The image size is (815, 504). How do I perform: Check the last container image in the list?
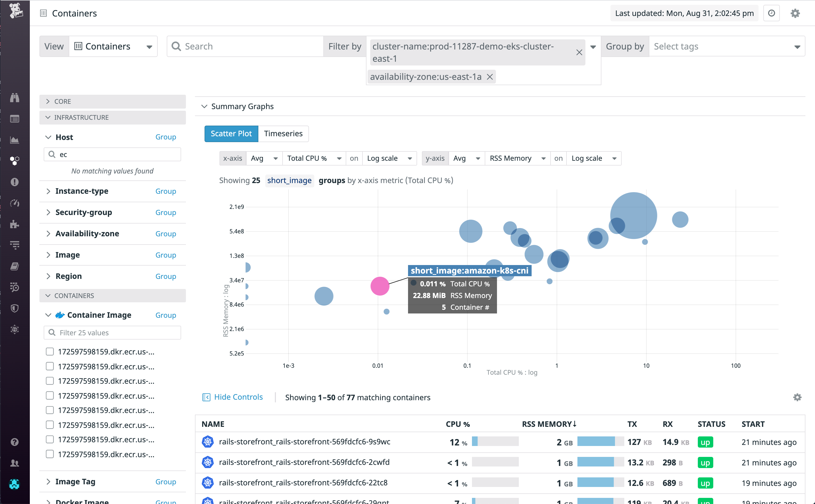tap(49, 454)
